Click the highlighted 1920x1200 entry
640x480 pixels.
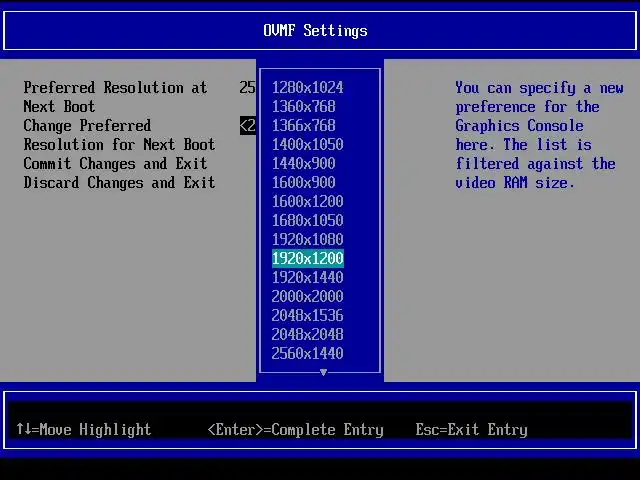coord(308,258)
